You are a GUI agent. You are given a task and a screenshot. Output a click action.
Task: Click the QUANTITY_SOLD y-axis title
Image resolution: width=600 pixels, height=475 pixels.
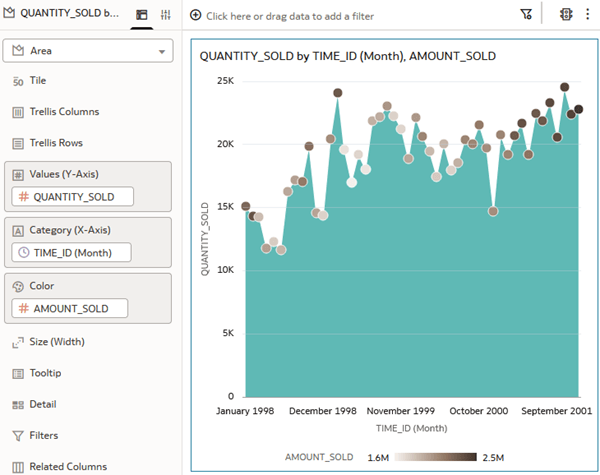[205, 239]
